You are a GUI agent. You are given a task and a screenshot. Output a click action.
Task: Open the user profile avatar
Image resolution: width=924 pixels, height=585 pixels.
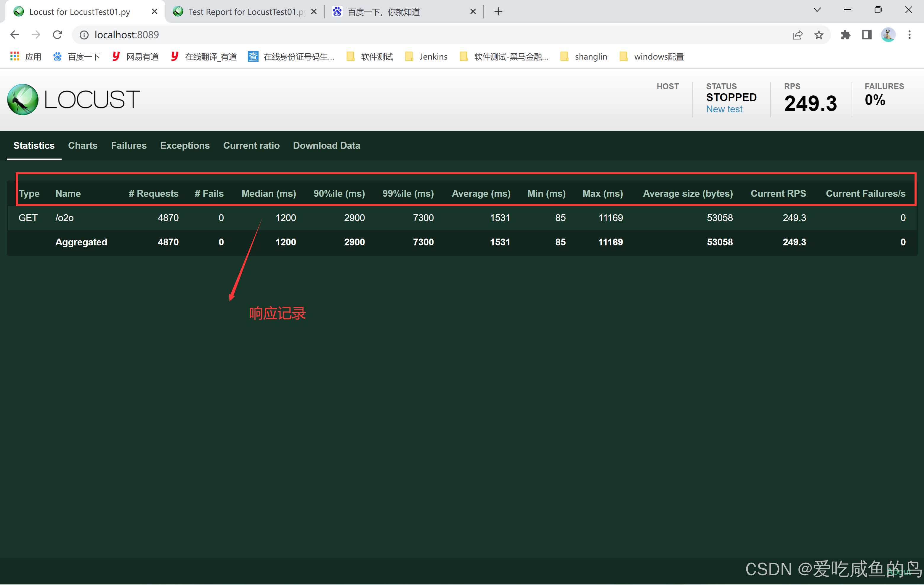[888, 35]
